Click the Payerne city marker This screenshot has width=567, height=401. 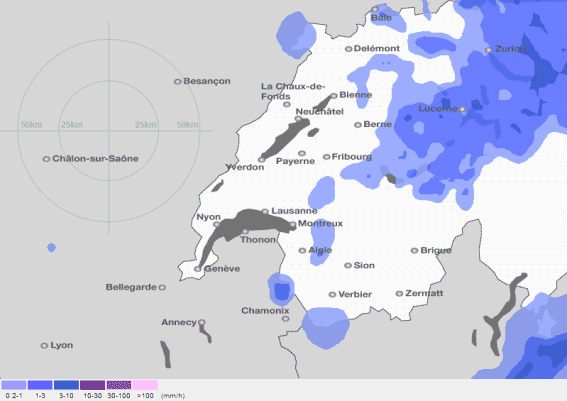click(x=302, y=153)
